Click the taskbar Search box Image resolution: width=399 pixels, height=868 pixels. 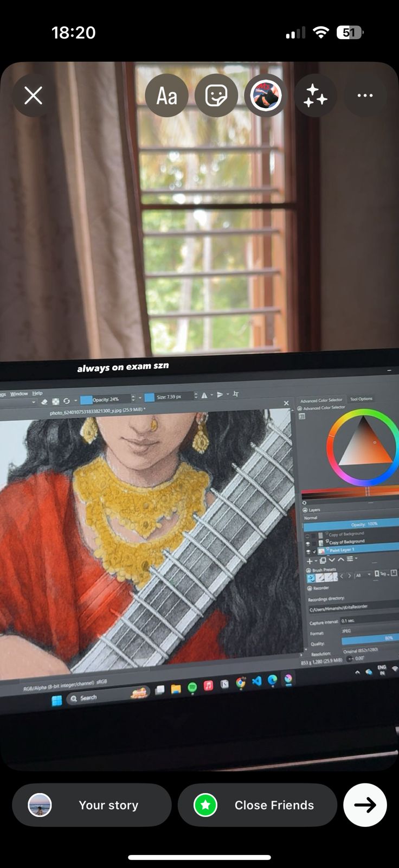tap(108, 696)
